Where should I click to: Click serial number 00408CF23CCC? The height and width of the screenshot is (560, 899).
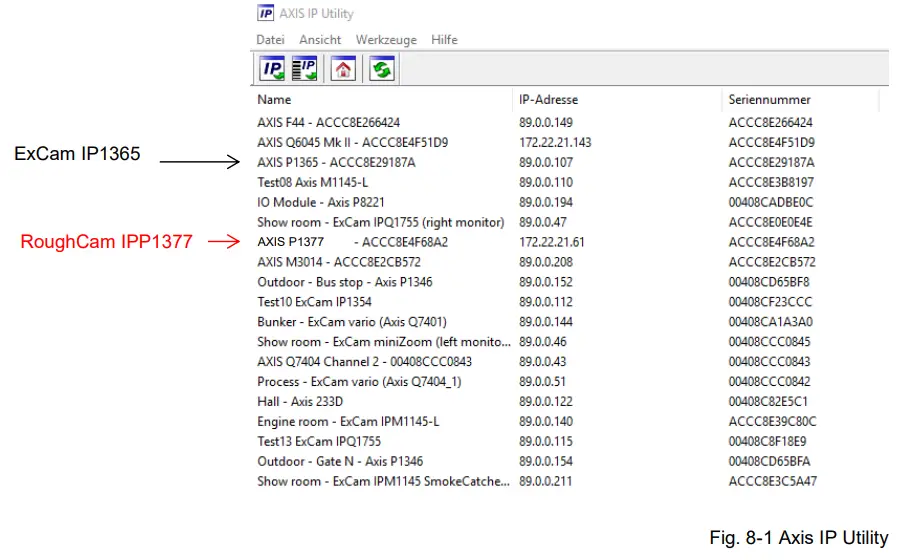pos(771,302)
